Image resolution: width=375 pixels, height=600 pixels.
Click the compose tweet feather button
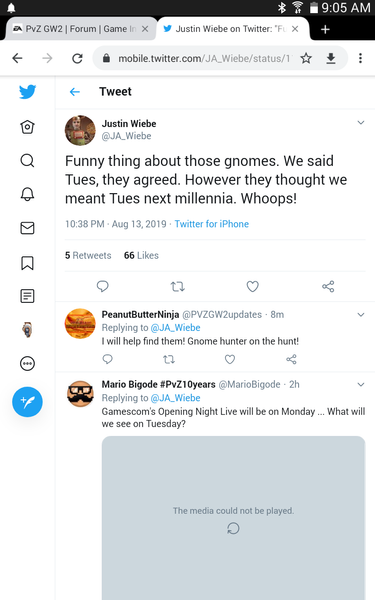[27, 402]
